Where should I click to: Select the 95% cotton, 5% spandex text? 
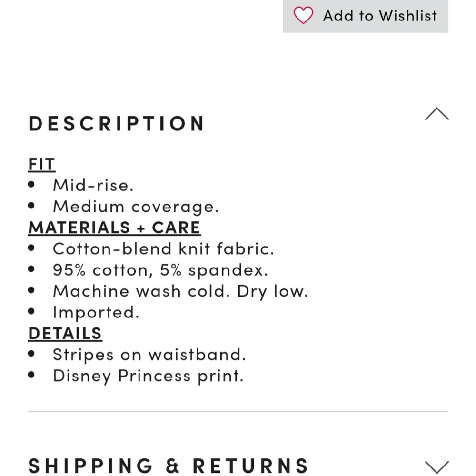(160, 270)
